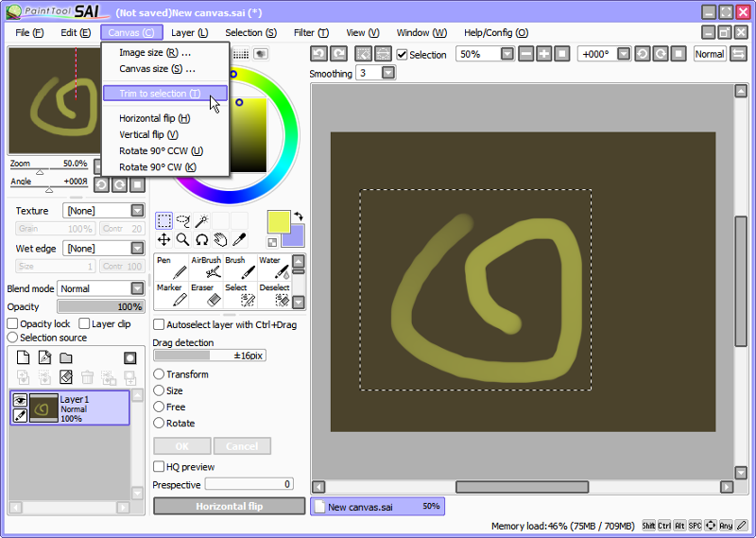Select the Rotate radio option
This screenshot has height=538, width=756.
coord(159,424)
